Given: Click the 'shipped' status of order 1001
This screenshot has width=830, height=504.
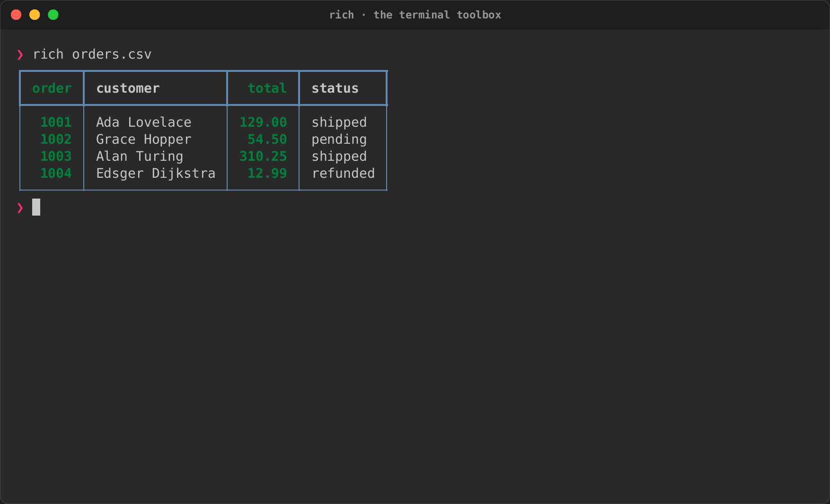Looking at the screenshot, I should 339,122.
